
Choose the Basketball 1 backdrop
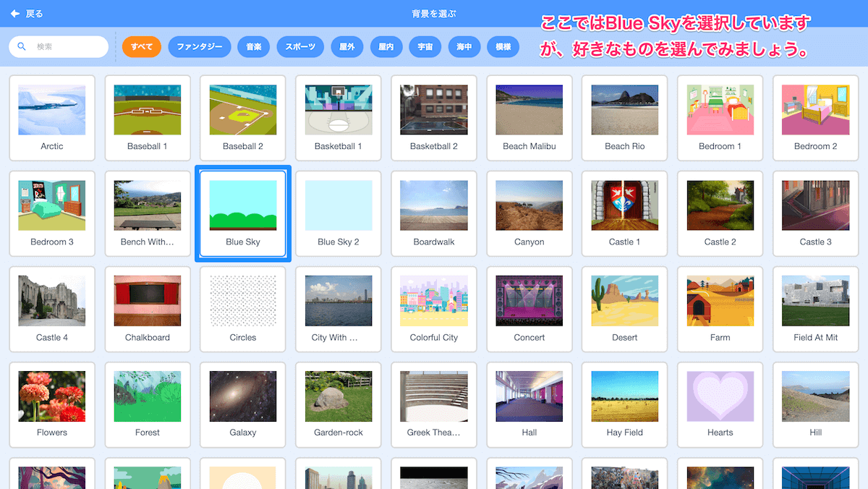tap(339, 118)
